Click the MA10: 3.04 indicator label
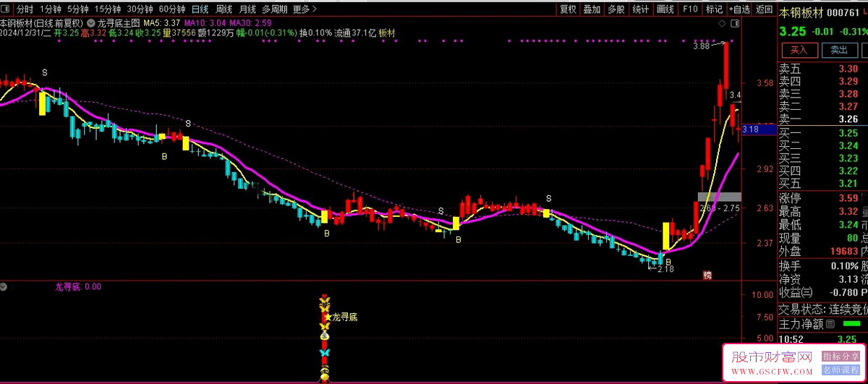The image size is (868, 384). coord(206,23)
